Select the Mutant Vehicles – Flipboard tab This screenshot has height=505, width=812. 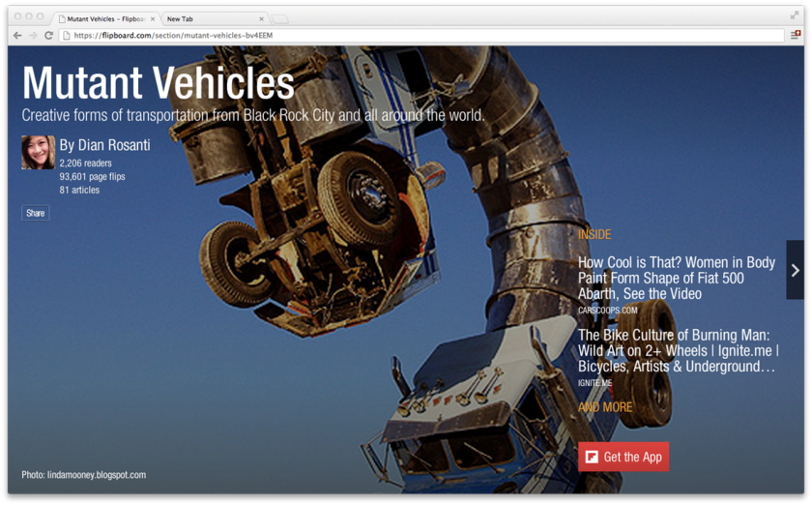coord(105,18)
